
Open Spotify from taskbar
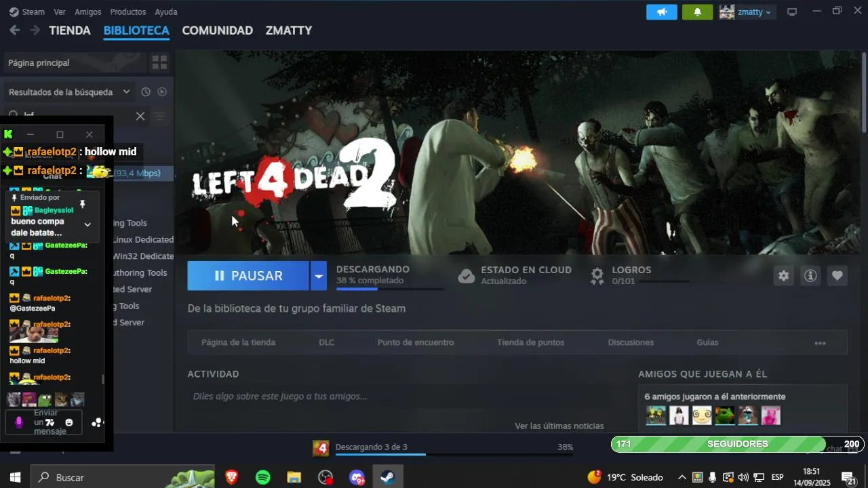point(263,477)
